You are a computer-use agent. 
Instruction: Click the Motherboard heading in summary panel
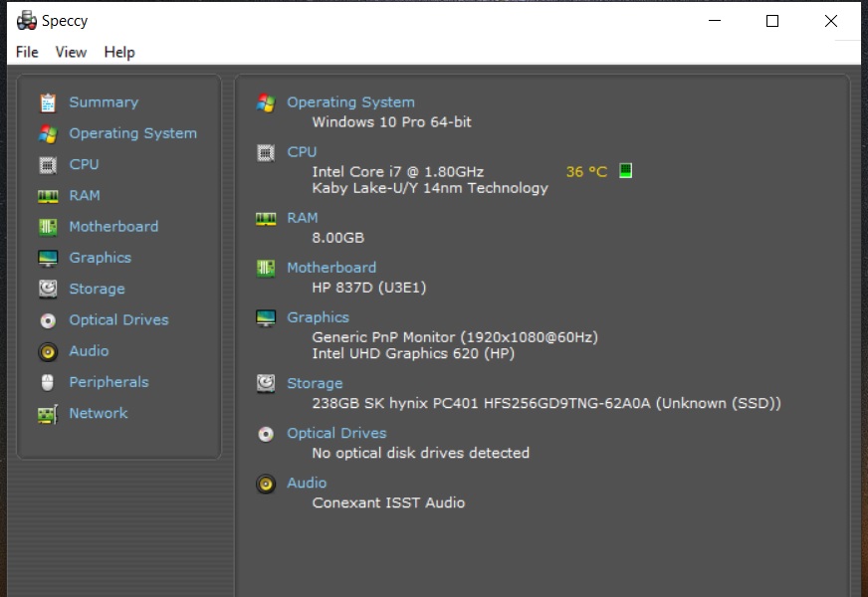(x=331, y=268)
